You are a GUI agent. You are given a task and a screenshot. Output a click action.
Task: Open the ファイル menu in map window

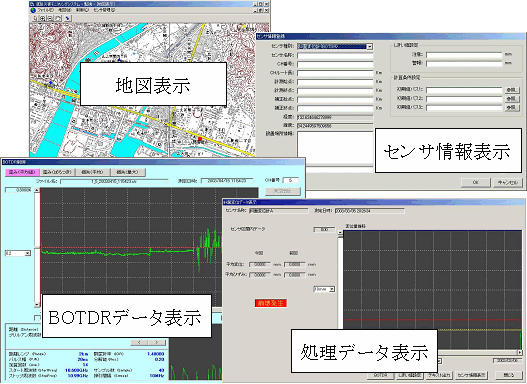point(45,10)
